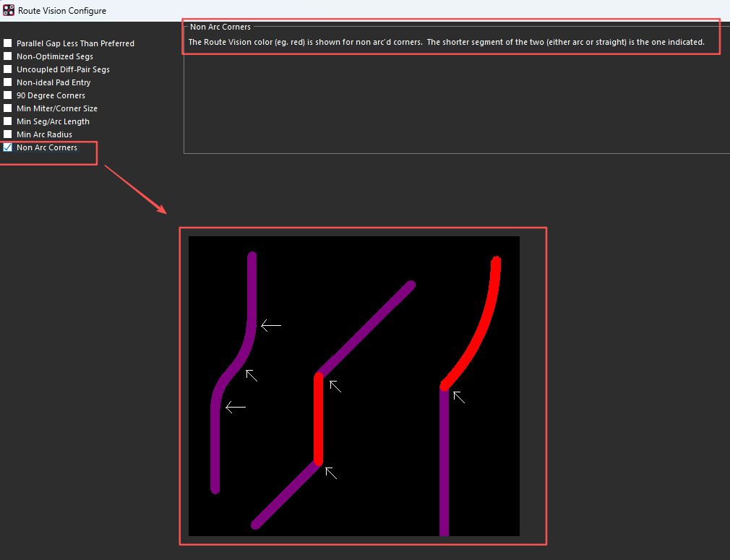The width and height of the screenshot is (730, 560).
Task: Enable Parallel Gap Less Than Preferred checkbox
Action: [8, 43]
